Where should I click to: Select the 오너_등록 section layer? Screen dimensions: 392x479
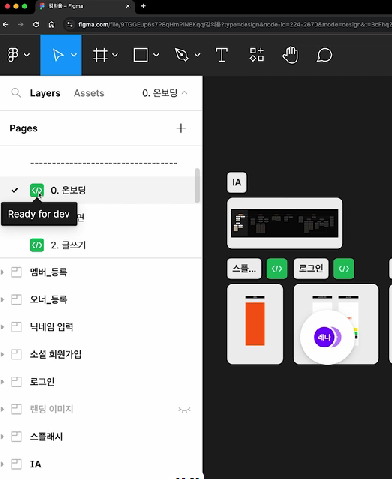coord(100,300)
